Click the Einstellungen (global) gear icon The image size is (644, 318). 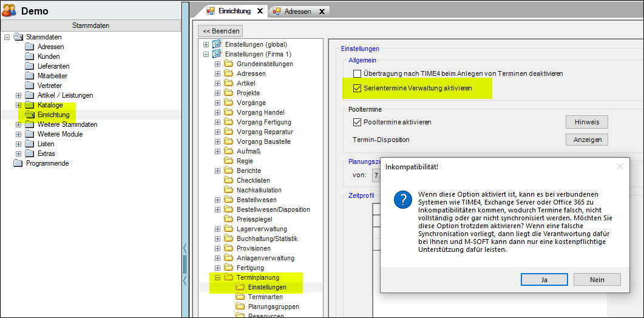click(x=217, y=44)
